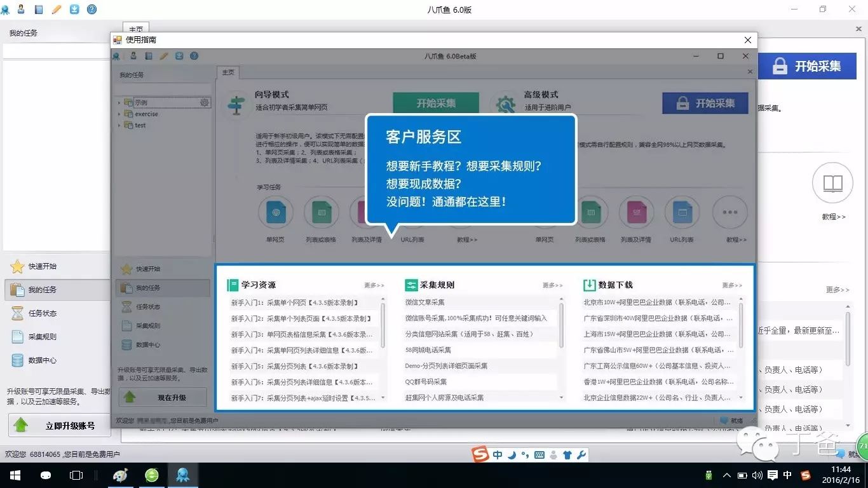Open 更多>> link next to 采集规则 heading
The image size is (868, 488).
[553, 285]
